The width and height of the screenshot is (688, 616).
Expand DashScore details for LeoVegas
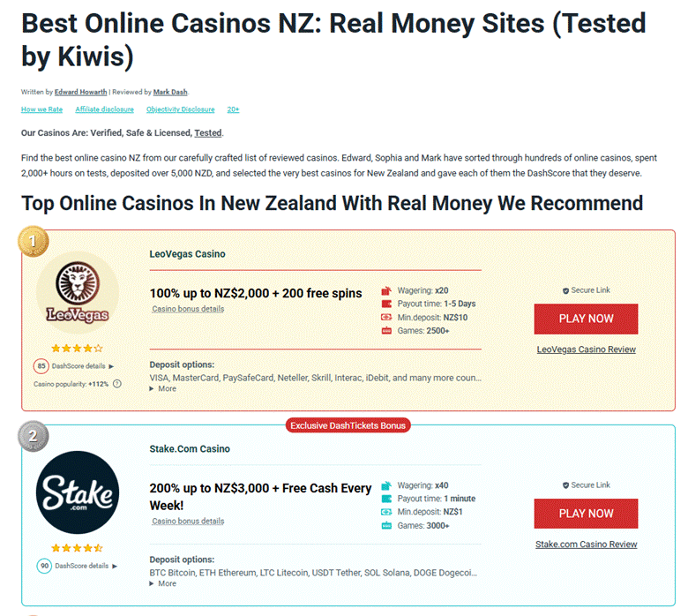point(84,365)
